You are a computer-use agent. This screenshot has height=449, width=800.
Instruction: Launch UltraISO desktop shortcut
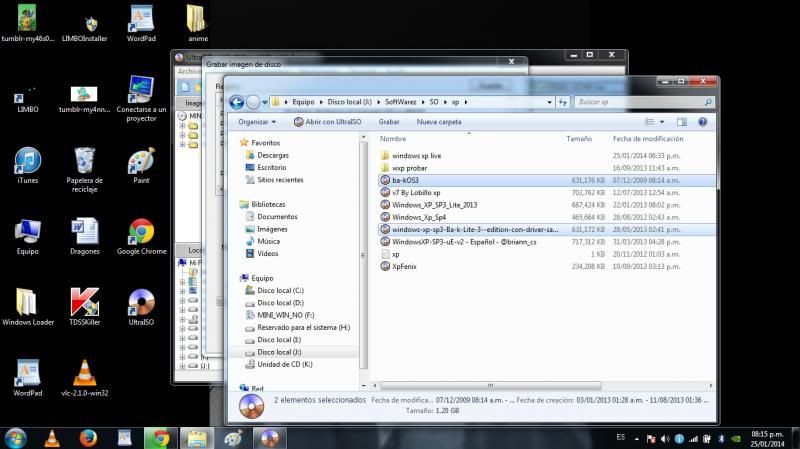tap(141, 307)
